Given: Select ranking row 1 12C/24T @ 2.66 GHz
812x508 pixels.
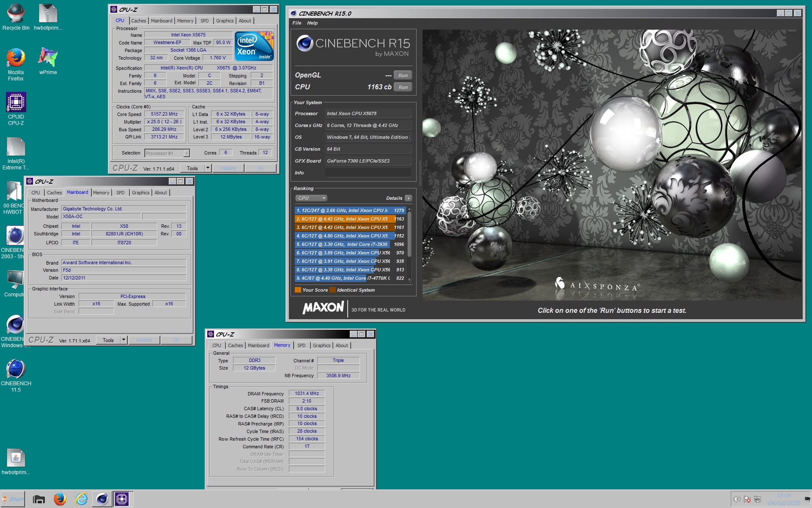Looking at the screenshot, I should pos(351,210).
